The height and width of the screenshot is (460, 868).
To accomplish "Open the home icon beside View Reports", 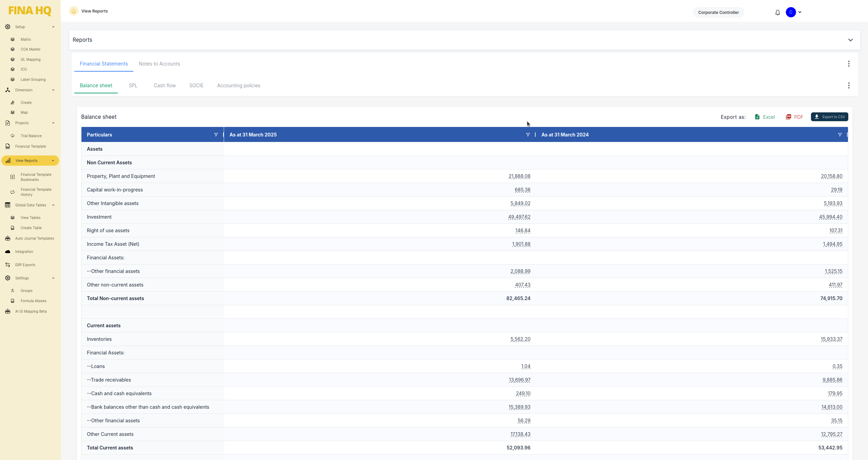I will 73,11.
